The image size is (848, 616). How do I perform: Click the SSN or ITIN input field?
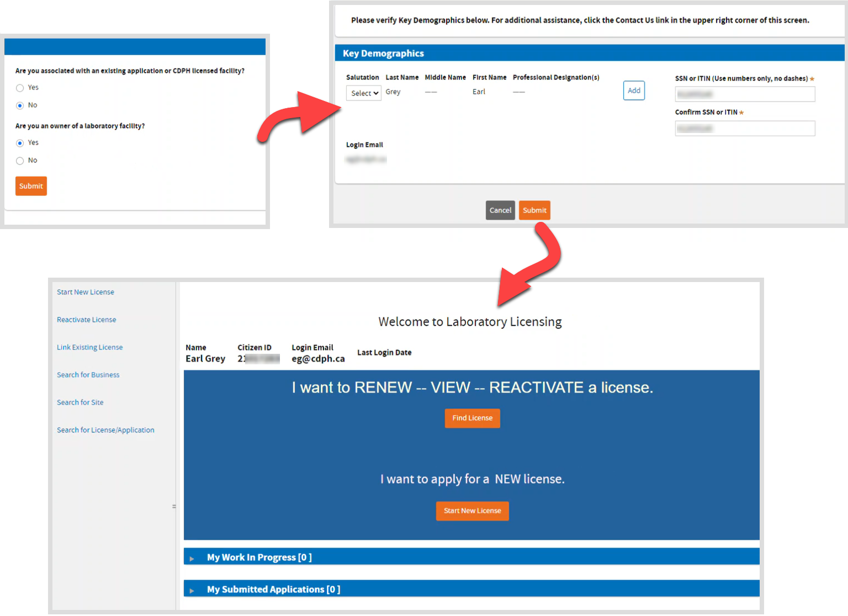click(744, 94)
